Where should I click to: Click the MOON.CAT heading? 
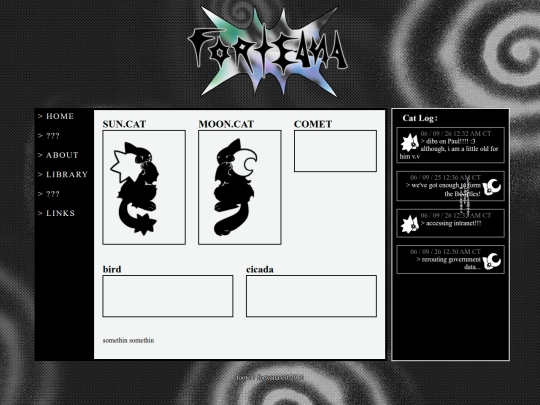pos(226,124)
